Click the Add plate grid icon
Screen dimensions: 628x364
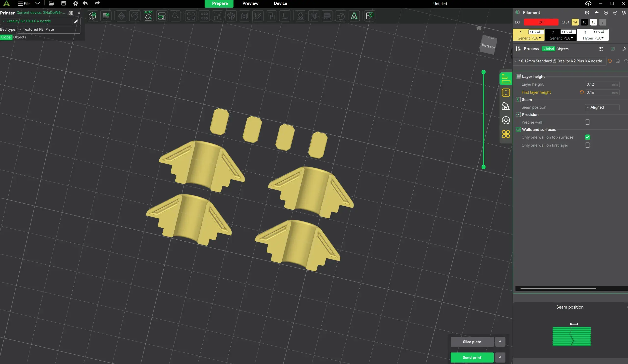pyautogui.click(x=106, y=16)
